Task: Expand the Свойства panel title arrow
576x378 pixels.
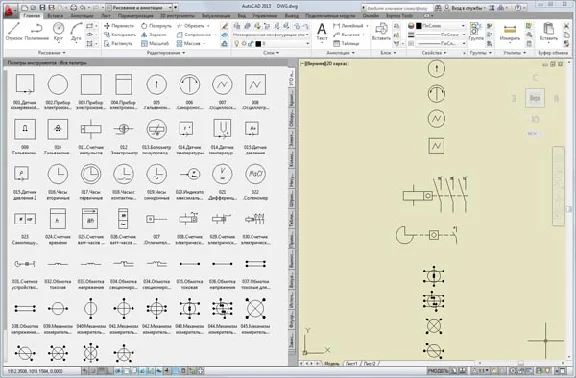Action: pos(445,53)
